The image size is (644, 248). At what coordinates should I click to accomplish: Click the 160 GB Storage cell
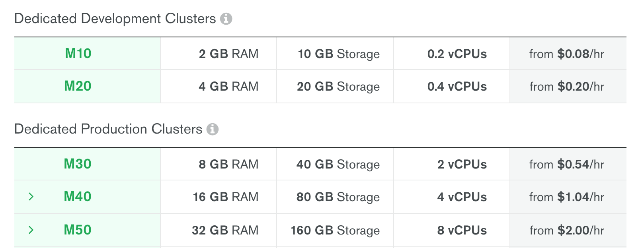tap(335, 231)
